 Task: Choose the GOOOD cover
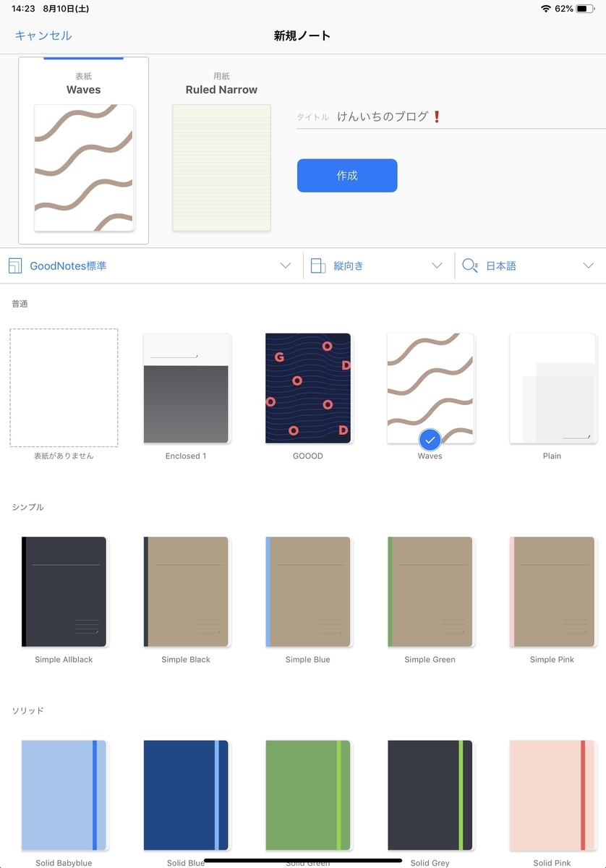pos(308,388)
